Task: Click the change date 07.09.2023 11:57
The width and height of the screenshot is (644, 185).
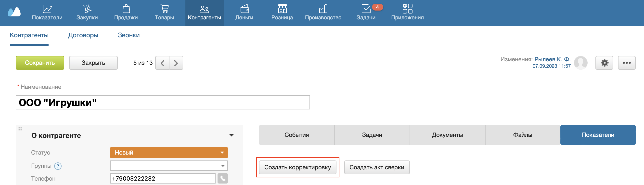Action: 552,66
